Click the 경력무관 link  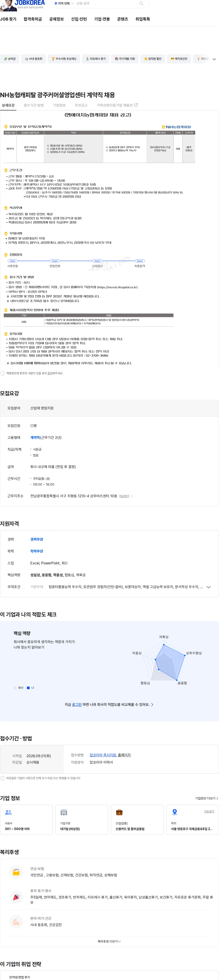[x=36, y=540]
